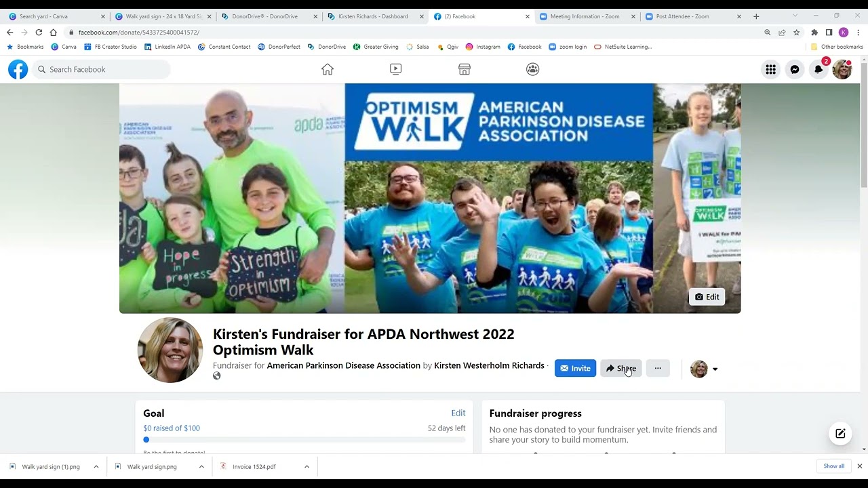This screenshot has height=488, width=868.
Task: Open the Kirsten Westerholm Richards link
Action: pos(489,365)
